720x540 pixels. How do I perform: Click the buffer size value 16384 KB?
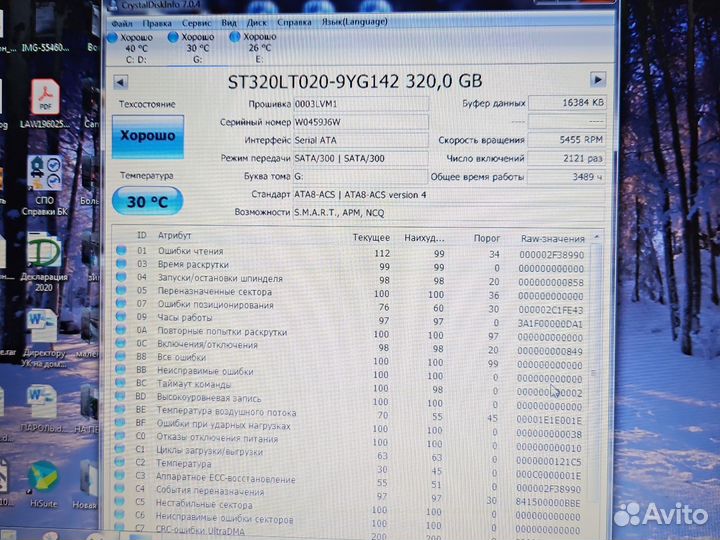(x=567, y=103)
